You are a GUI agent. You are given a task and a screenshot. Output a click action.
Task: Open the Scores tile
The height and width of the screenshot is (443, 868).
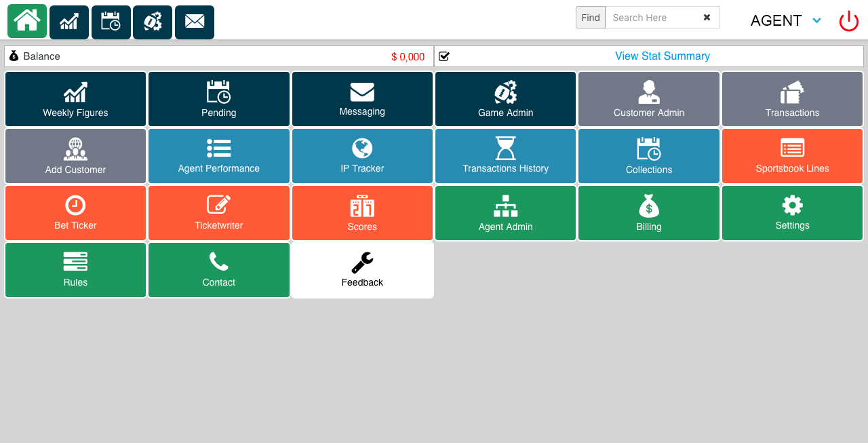pos(362,213)
